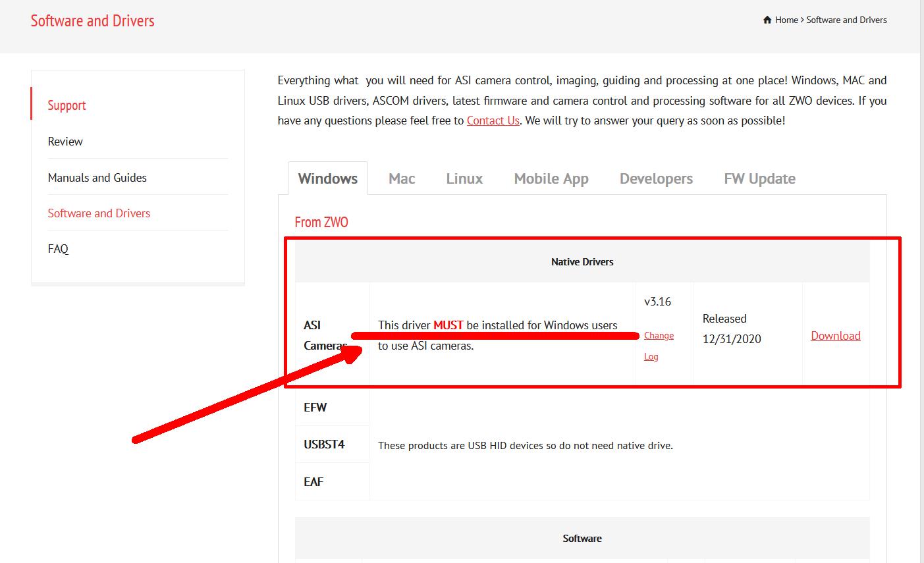924x563 pixels.
Task: Download the ASI Cameras native driver
Action: 836,335
